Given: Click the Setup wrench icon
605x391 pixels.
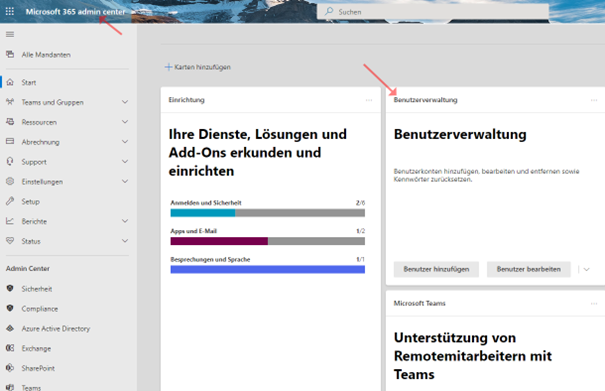Looking at the screenshot, I should point(10,201).
